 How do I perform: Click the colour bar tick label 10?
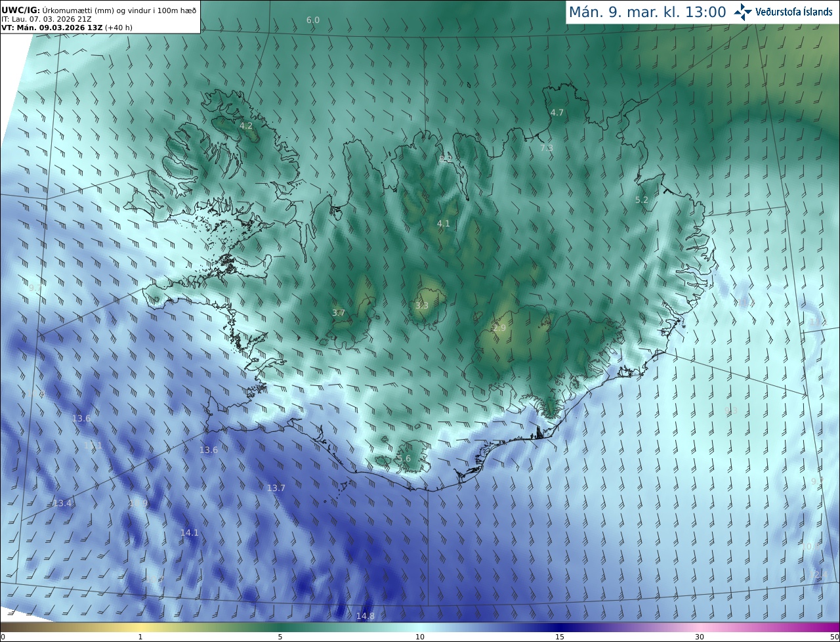(420, 637)
